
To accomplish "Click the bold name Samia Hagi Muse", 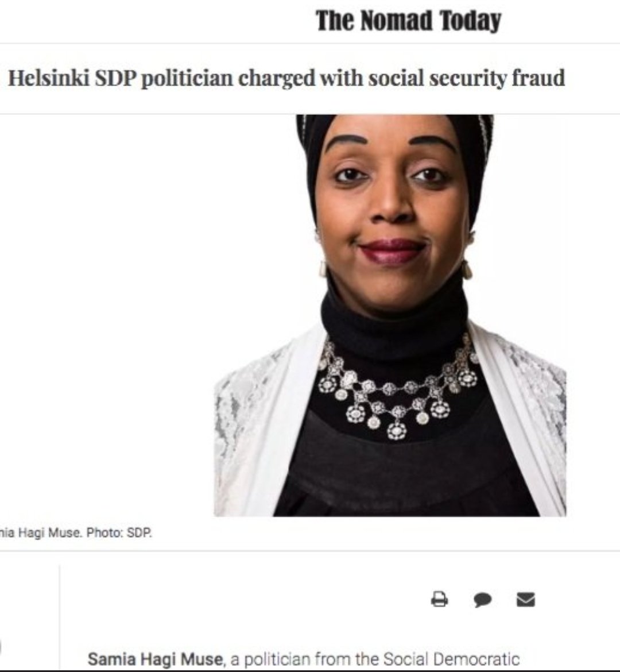I will click(x=156, y=659).
